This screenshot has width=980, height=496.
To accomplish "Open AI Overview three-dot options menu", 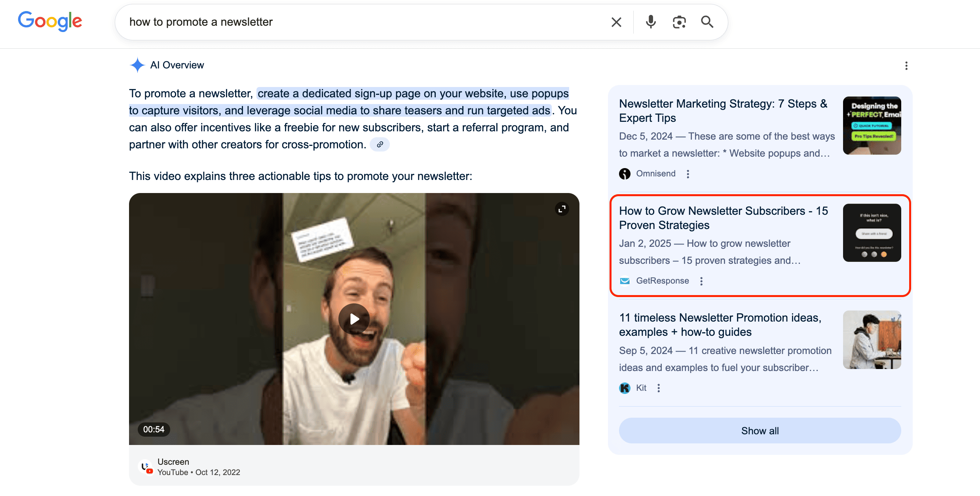I will coord(906,66).
